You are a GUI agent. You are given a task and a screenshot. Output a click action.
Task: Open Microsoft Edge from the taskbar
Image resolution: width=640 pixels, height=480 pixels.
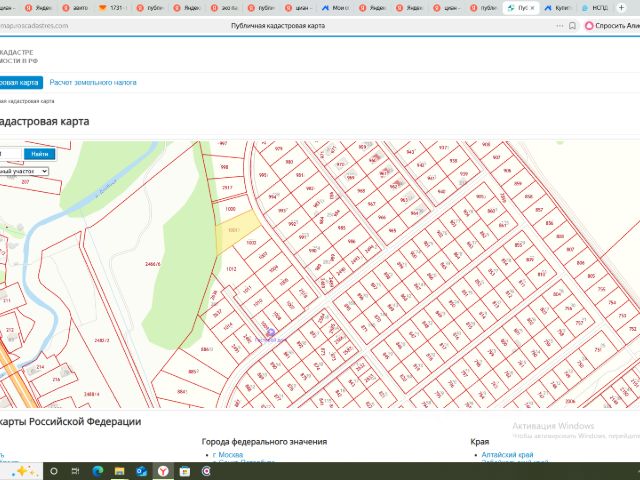coord(98,471)
